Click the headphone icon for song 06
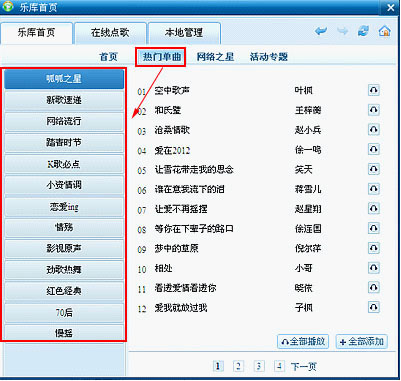The image size is (401, 381). (374, 189)
